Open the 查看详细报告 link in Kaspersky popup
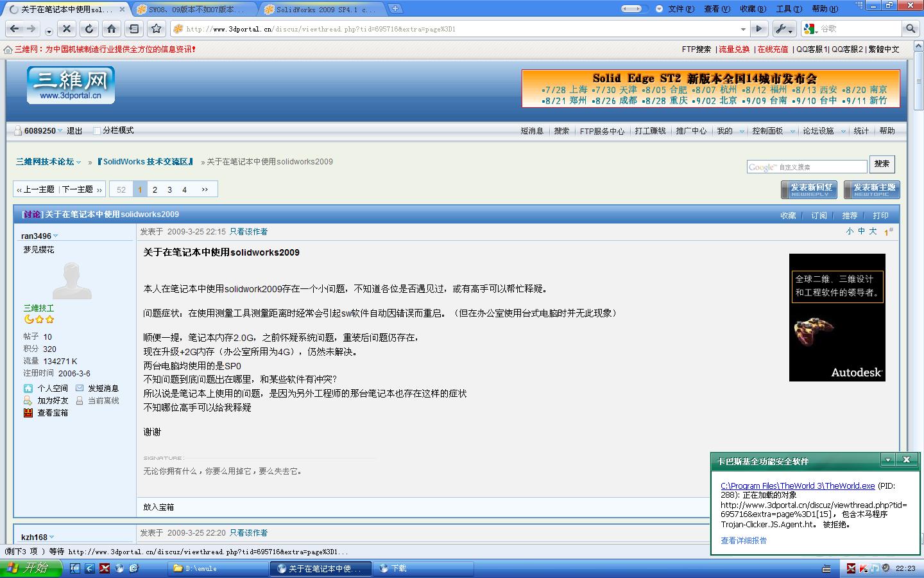The width and height of the screenshot is (924, 578). pos(744,541)
